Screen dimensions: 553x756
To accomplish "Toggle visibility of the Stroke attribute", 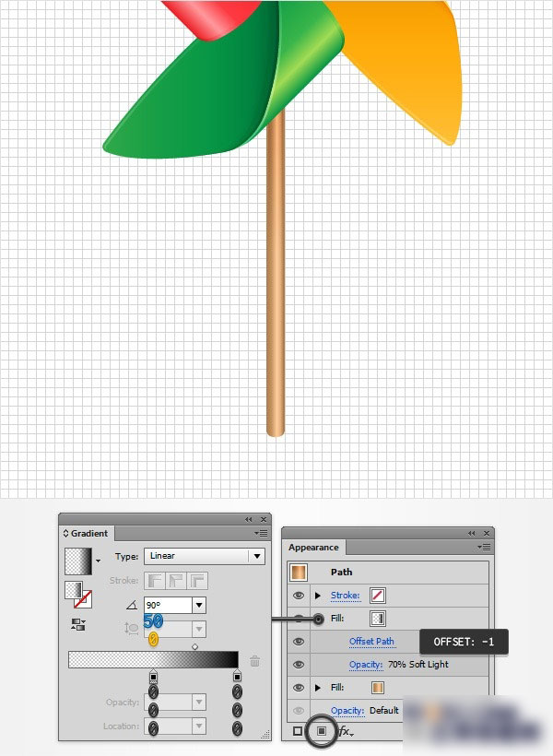I will [299, 596].
